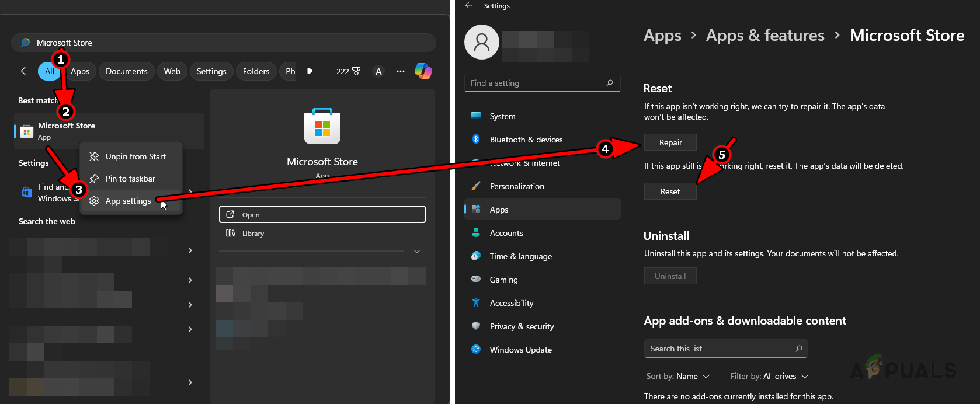Click the magnifier in Find a setting box

pos(610,83)
